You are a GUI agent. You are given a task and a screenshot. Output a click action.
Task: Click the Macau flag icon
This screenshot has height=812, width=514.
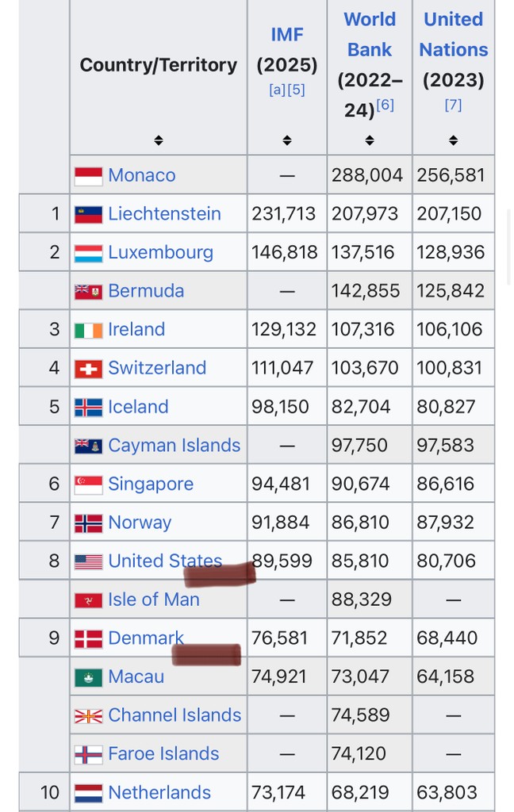tap(88, 677)
